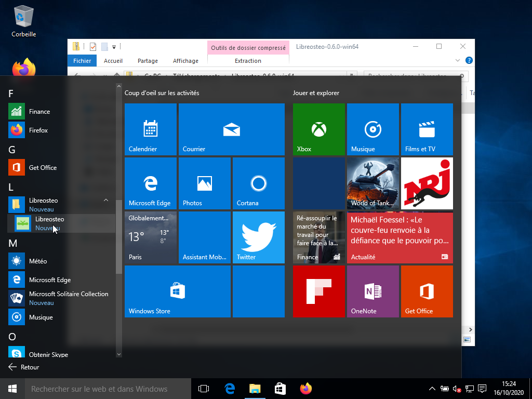
Task: Open the Corbeille desktop icon
Action: [x=24, y=21]
